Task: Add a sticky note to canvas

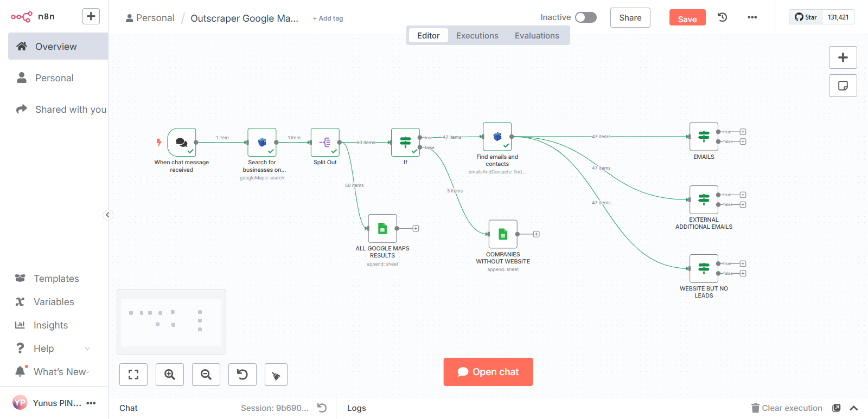Action: tap(843, 86)
